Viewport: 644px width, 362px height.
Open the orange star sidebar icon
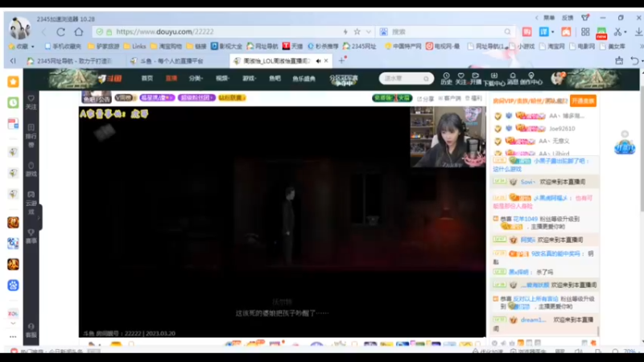(13, 82)
